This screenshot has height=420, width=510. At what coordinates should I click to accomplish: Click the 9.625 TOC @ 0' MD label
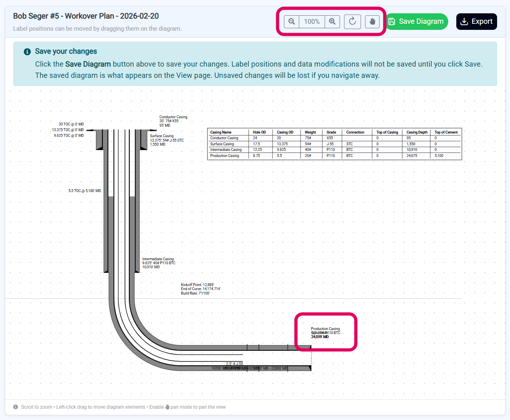point(69,136)
